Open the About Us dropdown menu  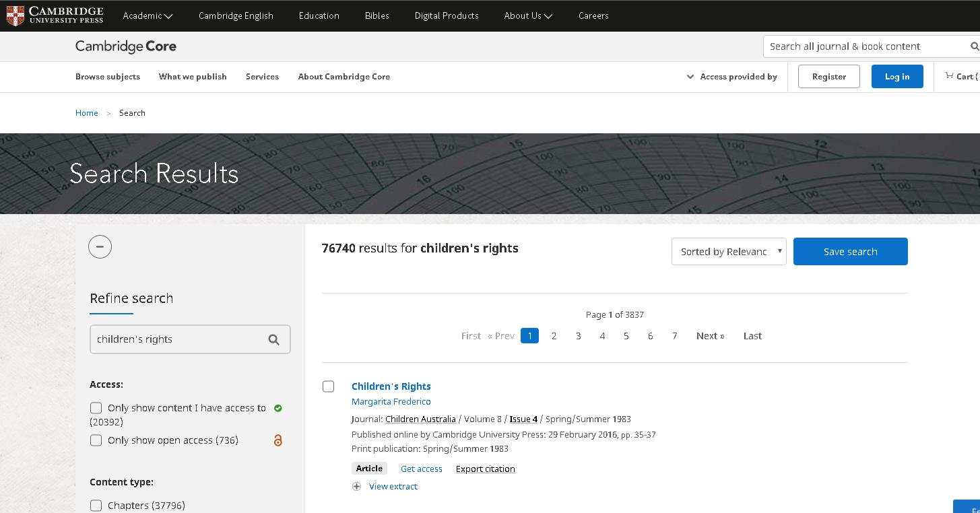(x=528, y=15)
